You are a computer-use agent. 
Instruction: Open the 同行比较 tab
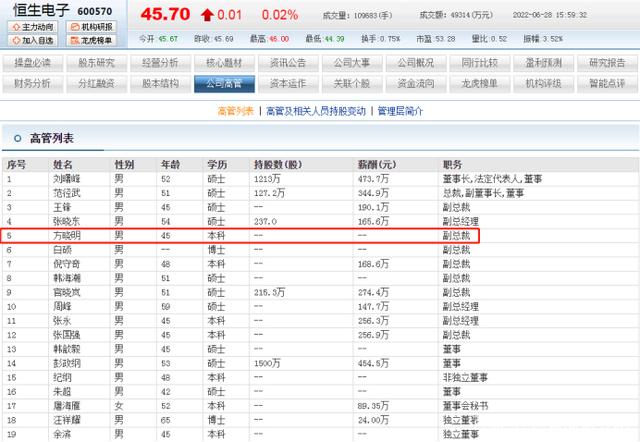(x=480, y=63)
